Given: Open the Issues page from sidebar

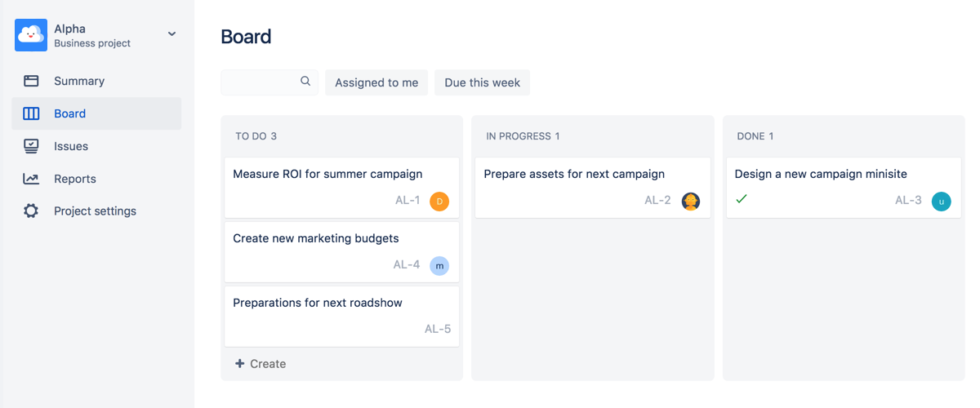Looking at the screenshot, I should coord(71,146).
